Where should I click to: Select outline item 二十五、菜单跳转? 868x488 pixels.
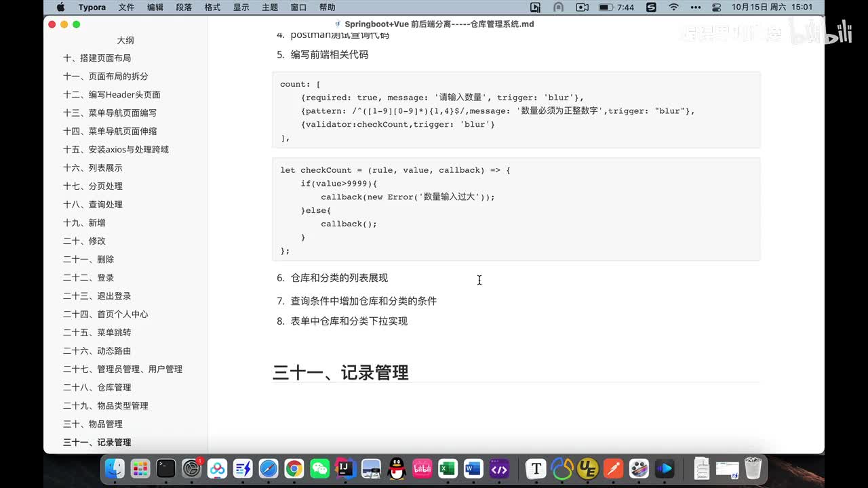pyautogui.click(x=97, y=333)
